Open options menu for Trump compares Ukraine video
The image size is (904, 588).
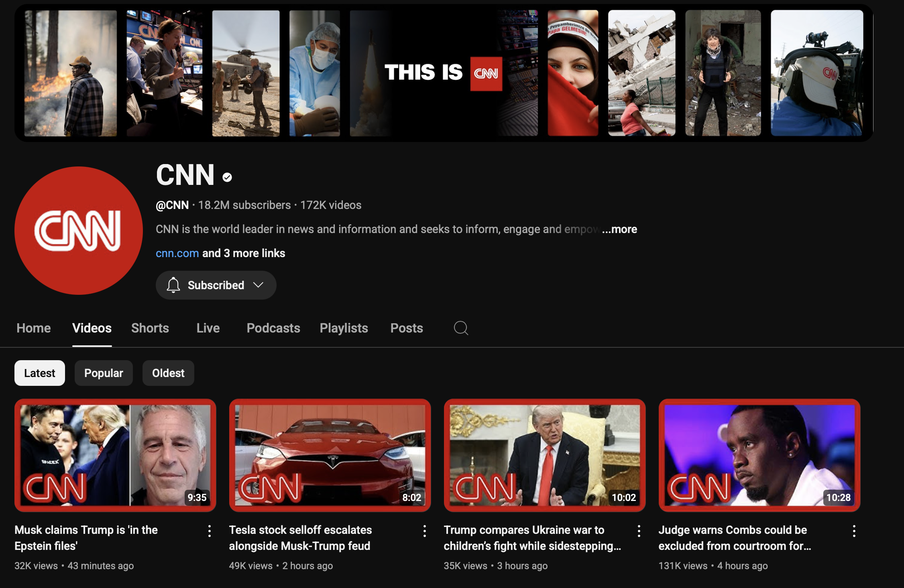(639, 531)
